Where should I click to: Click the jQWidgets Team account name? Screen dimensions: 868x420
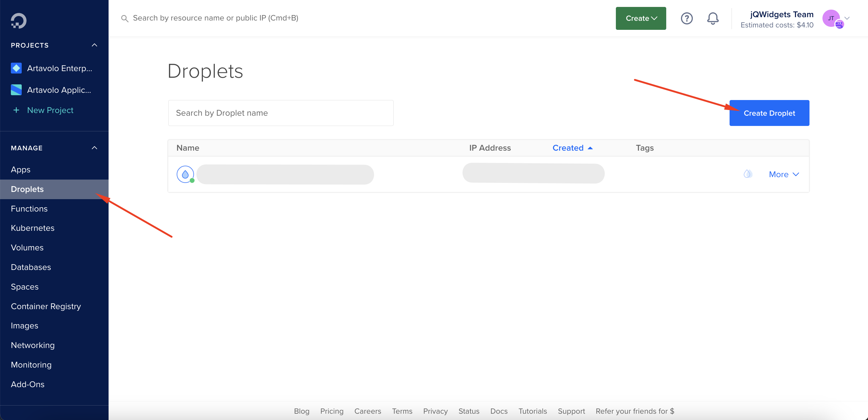click(782, 14)
